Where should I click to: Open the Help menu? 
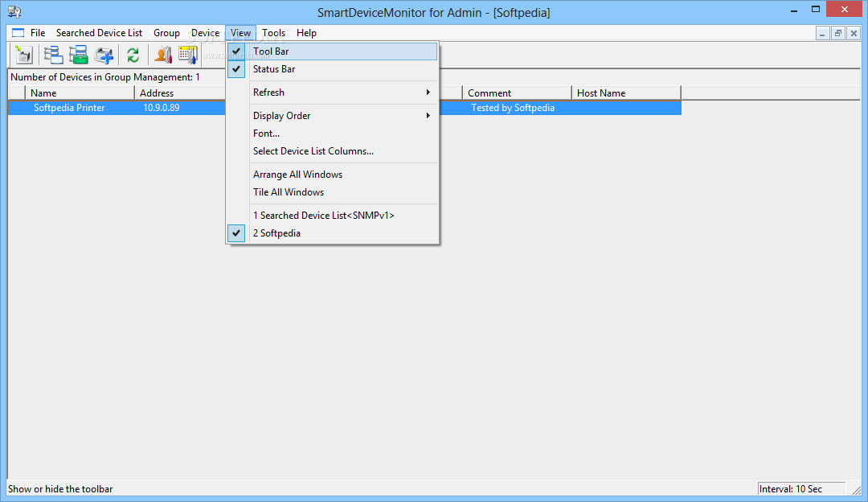pyautogui.click(x=306, y=33)
